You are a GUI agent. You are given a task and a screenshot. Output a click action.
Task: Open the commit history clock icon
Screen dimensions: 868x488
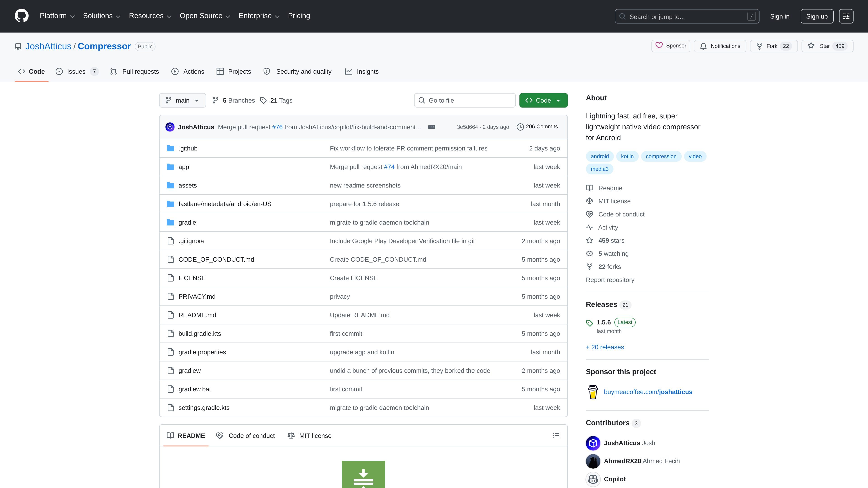pos(520,127)
